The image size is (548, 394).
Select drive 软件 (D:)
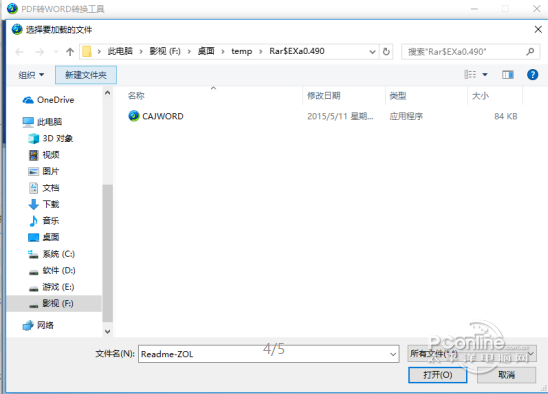pyautogui.click(x=52, y=270)
